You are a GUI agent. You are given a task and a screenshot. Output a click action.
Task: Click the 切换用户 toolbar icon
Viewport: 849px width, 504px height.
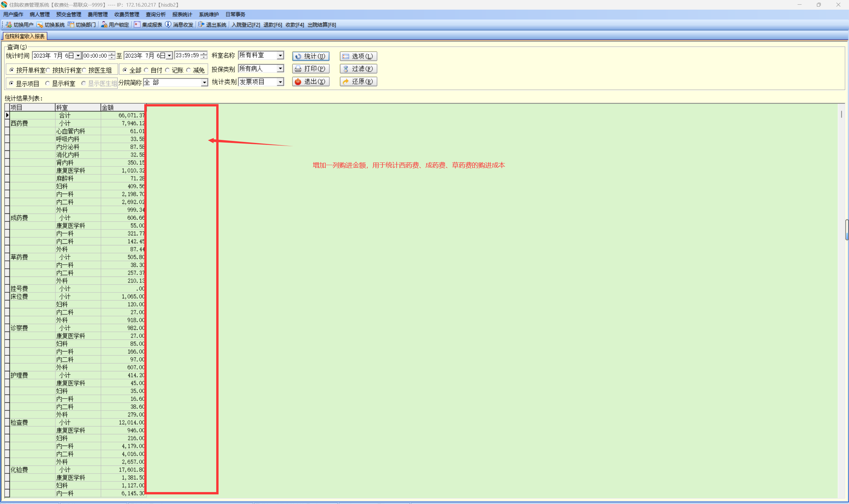point(9,25)
